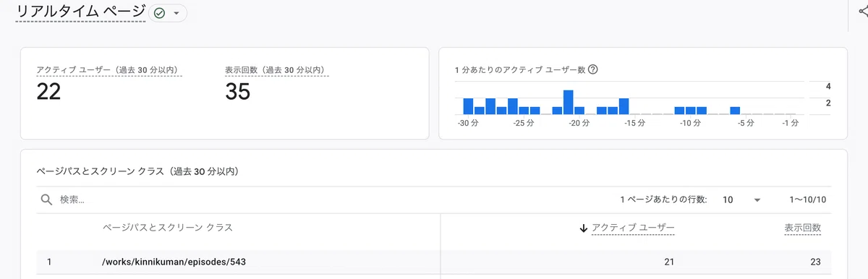This screenshot has height=279, width=868.
Task: Open the dropdown arrow beside the page title
Action: pos(176,13)
